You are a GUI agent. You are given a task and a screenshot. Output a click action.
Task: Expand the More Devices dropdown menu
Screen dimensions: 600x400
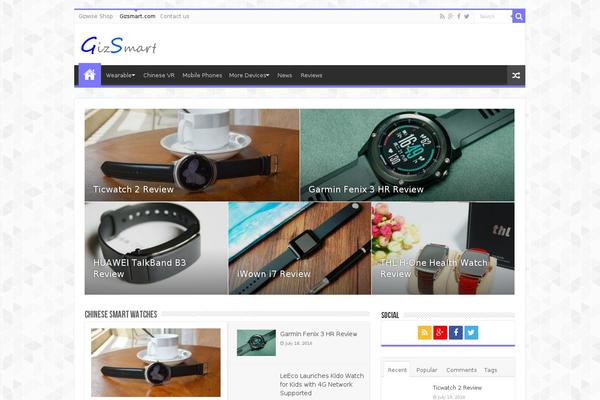click(249, 75)
